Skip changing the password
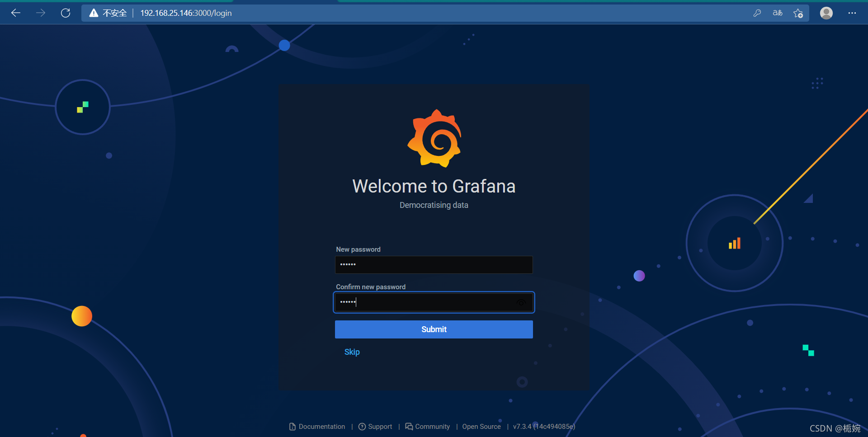868x437 pixels. 352,352
